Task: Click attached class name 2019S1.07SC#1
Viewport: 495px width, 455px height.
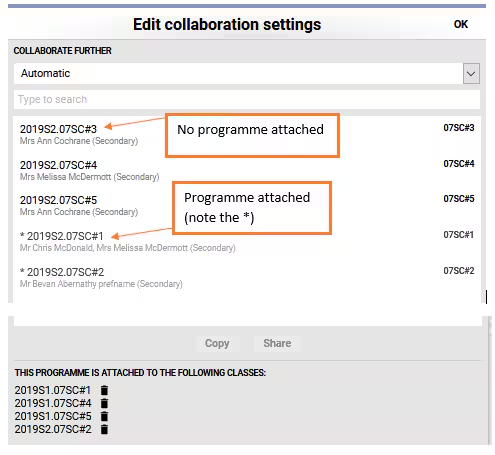Action: coord(53,390)
